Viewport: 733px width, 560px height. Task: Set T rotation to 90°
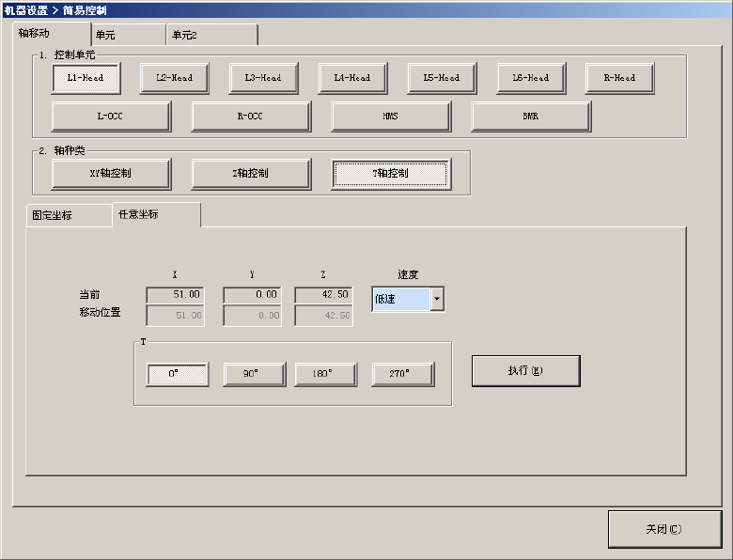pos(255,374)
